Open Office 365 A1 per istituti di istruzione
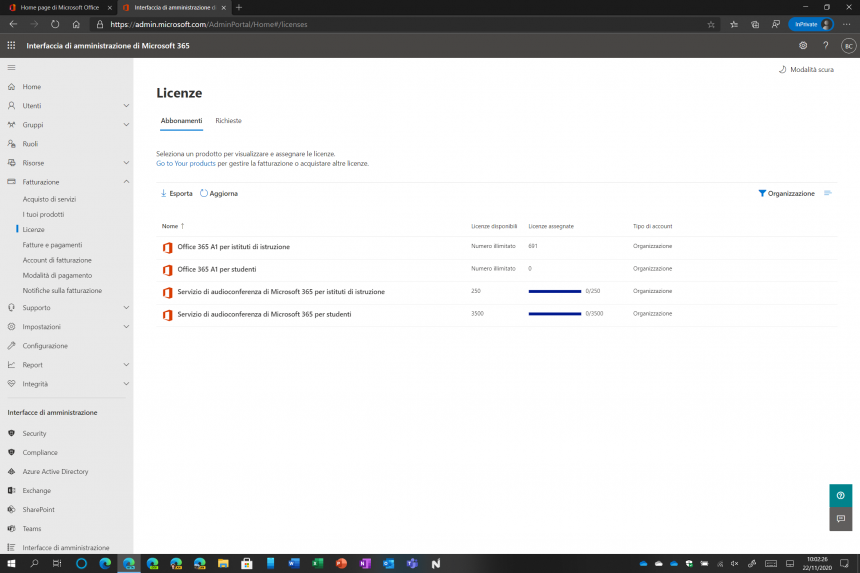Image resolution: width=860 pixels, height=573 pixels. pos(234,247)
